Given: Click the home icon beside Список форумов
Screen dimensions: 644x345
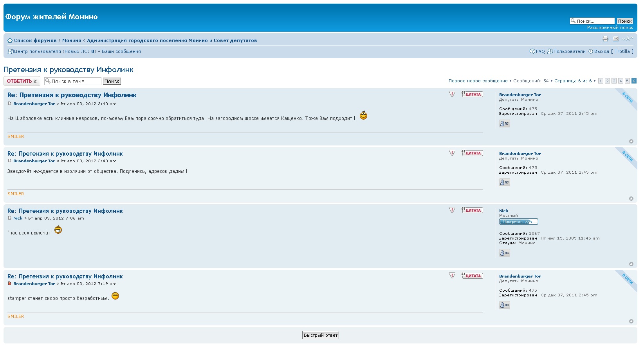Looking at the screenshot, I should [10, 40].
